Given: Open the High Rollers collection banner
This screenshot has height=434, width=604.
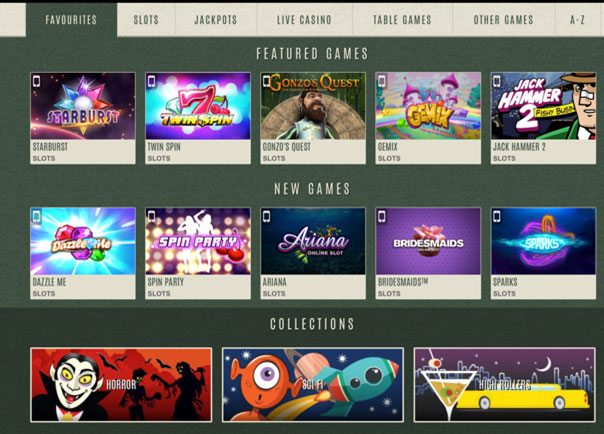Looking at the screenshot, I should 505,385.
